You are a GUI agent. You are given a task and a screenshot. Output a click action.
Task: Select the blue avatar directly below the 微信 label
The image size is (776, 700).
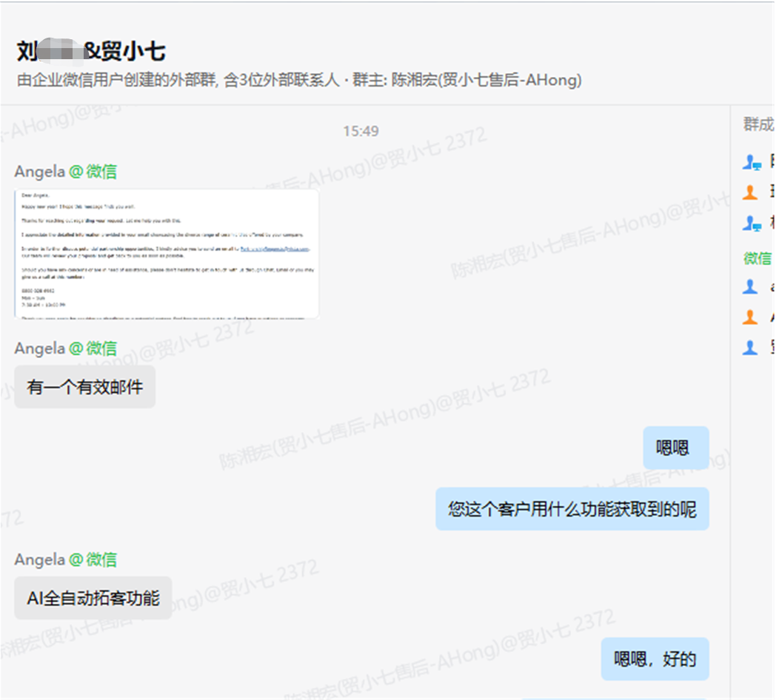[750, 286]
